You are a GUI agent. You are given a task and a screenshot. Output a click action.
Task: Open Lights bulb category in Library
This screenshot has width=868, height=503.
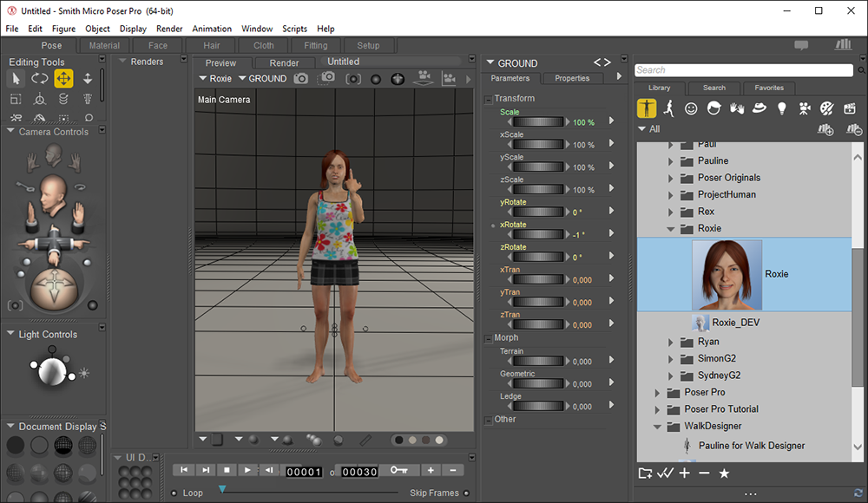[782, 108]
